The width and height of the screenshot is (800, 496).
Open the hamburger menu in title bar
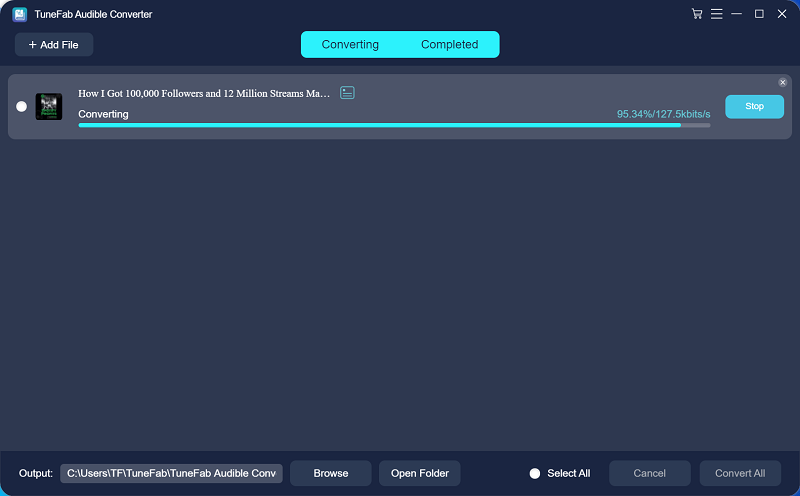(716, 14)
